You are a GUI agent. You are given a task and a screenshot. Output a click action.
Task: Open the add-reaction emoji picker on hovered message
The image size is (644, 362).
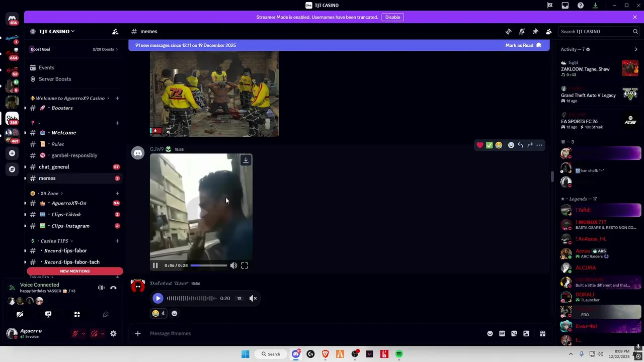(x=511, y=145)
